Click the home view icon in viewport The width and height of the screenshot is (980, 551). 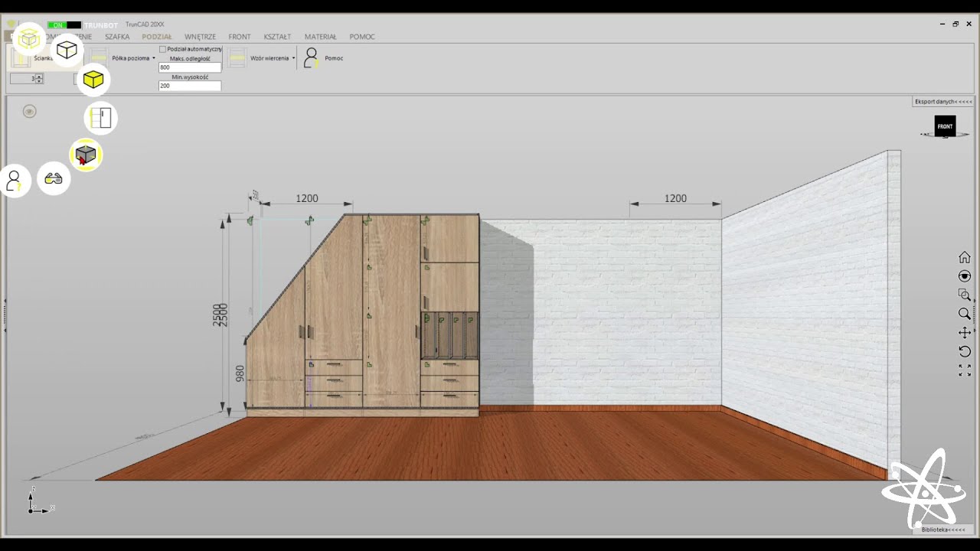tap(965, 257)
